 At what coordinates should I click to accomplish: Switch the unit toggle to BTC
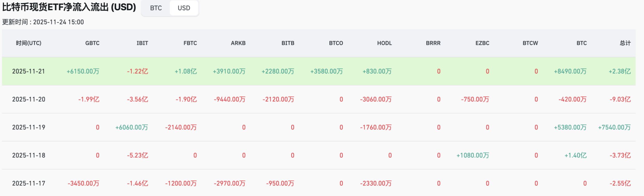pyautogui.click(x=156, y=8)
